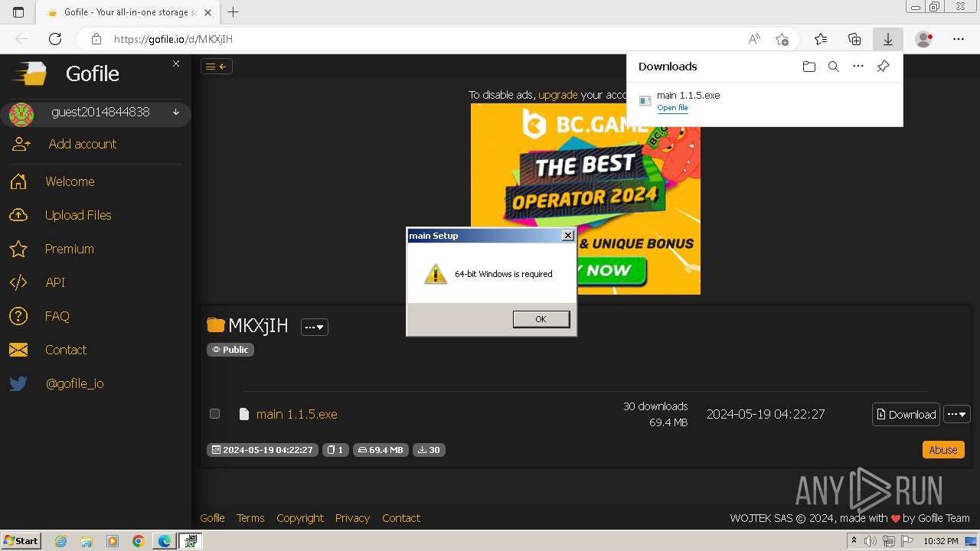Screen dimensions: 980x551
Task: Open more options in Downloads panel
Action: click(x=858, y=67)
